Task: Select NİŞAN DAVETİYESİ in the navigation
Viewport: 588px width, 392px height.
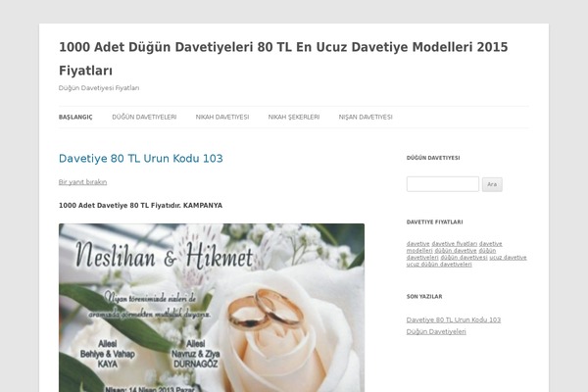Action: [366, 117]
